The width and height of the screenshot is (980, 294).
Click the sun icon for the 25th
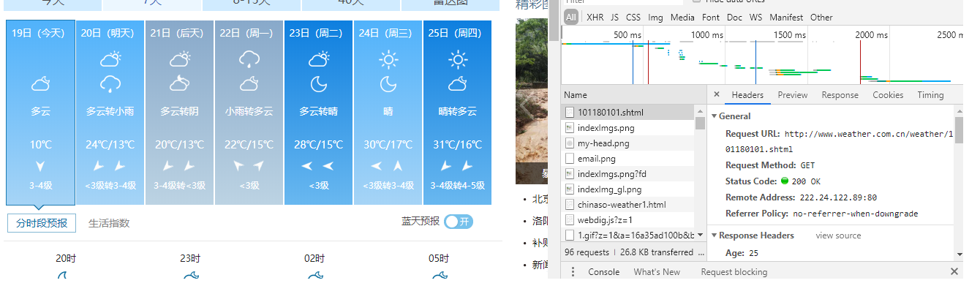point(458,59)
